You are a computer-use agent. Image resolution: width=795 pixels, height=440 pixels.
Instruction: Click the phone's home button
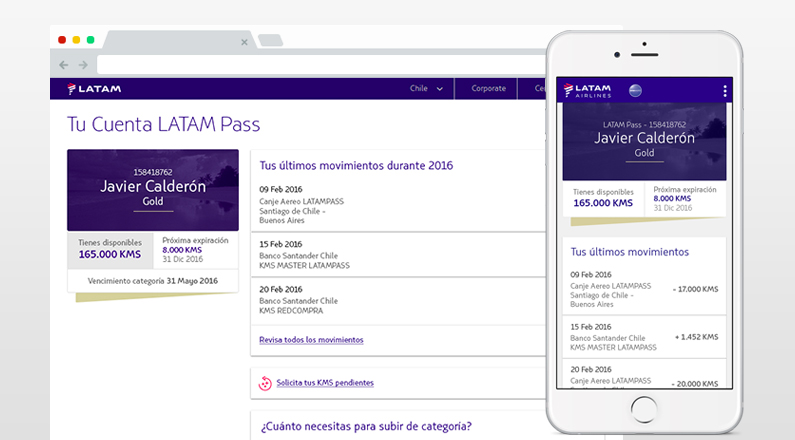[x=644, y=409]
